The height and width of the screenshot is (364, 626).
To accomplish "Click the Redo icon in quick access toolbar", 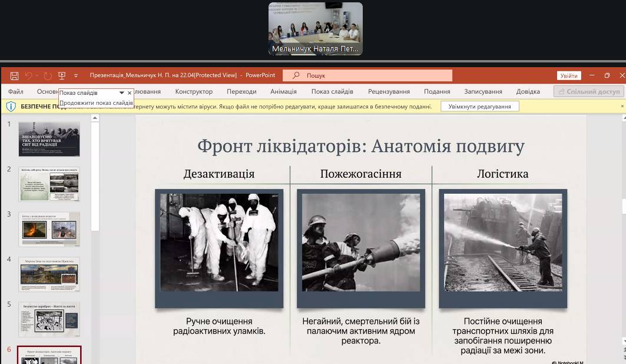I will pyautogui.click(x=48, y=75).
